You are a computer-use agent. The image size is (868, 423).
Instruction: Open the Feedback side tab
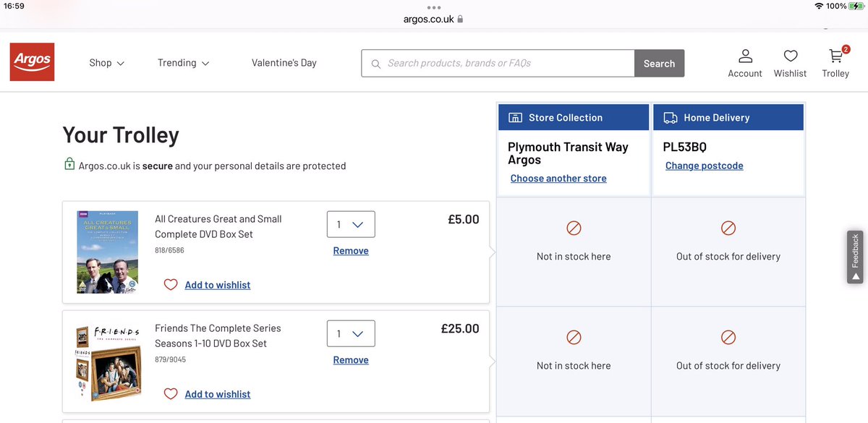[x=856, y=257]
